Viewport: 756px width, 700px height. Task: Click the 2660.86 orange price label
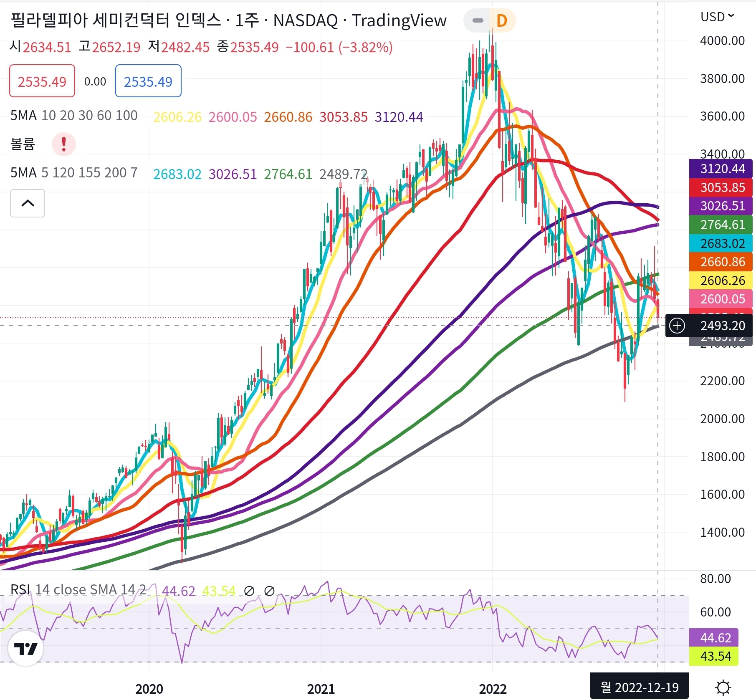tap(721, 262)
